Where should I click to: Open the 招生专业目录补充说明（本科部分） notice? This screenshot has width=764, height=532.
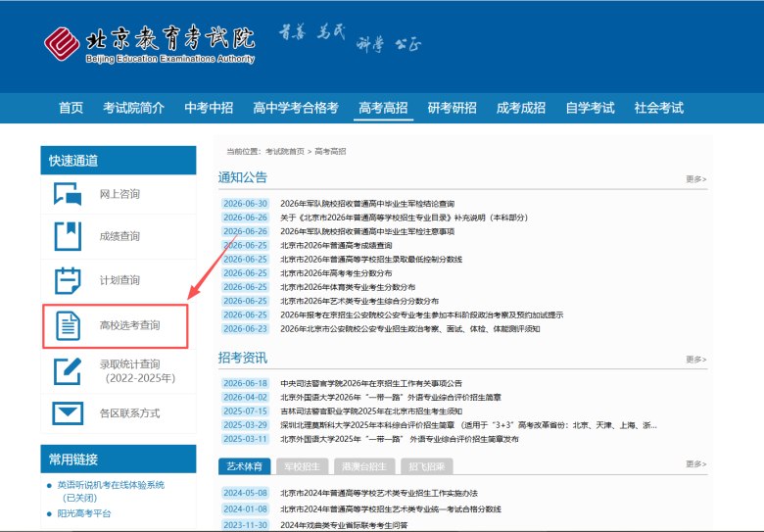pyautogui.click(x=405, y=218)
